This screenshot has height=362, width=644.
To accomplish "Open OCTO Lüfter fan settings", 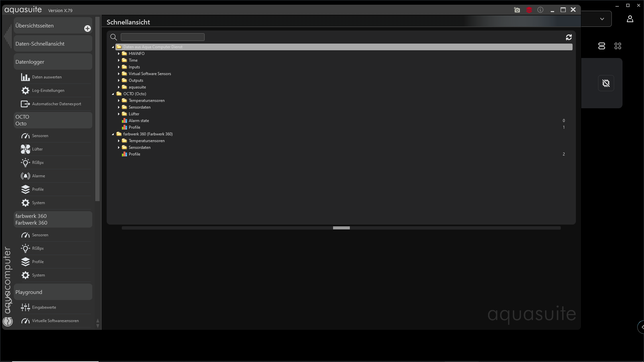I will point(37,149).
